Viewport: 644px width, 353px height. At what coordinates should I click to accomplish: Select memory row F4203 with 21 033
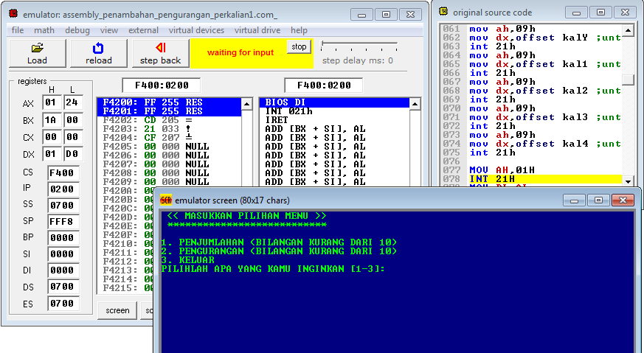point(169,129)
